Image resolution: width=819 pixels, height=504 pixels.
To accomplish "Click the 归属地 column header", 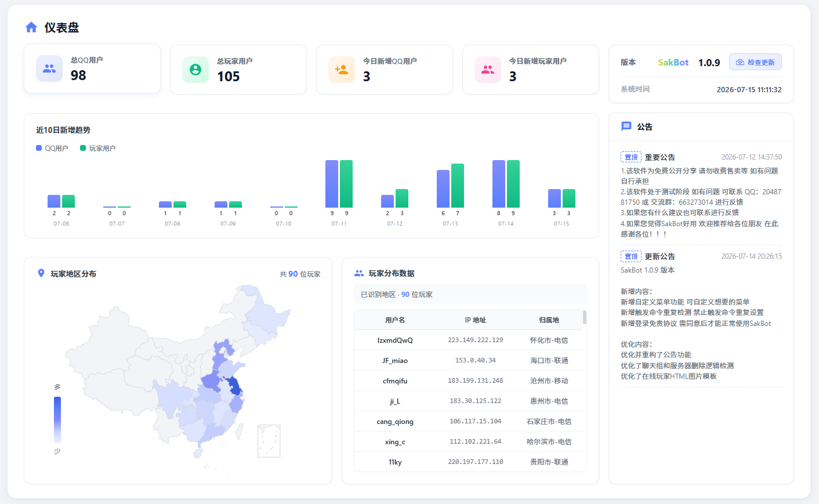I will pos(549,320).
